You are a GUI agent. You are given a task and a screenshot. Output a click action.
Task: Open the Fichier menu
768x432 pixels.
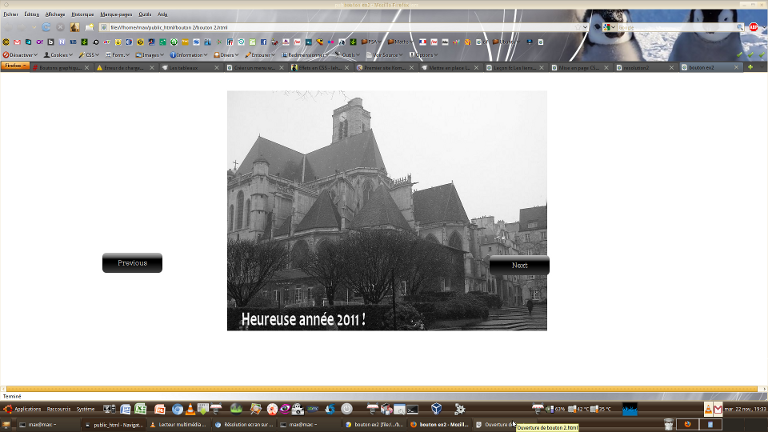point(11,14)
